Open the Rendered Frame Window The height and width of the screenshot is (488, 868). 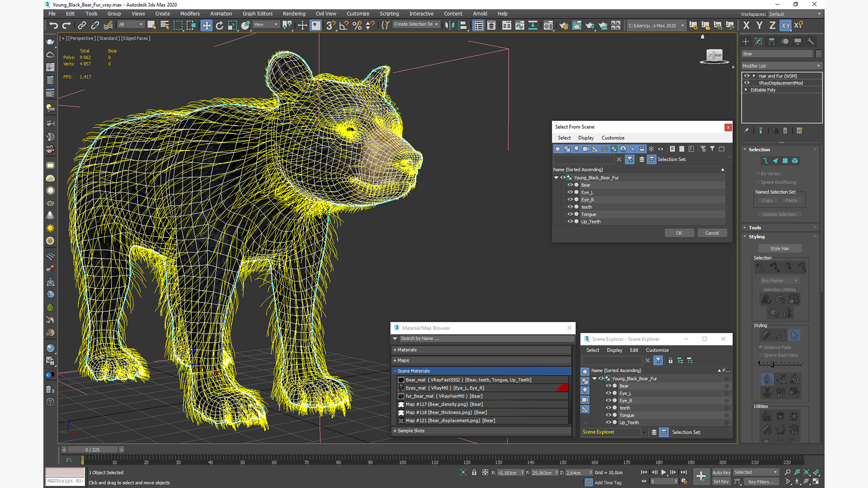(x=577, y=25)
